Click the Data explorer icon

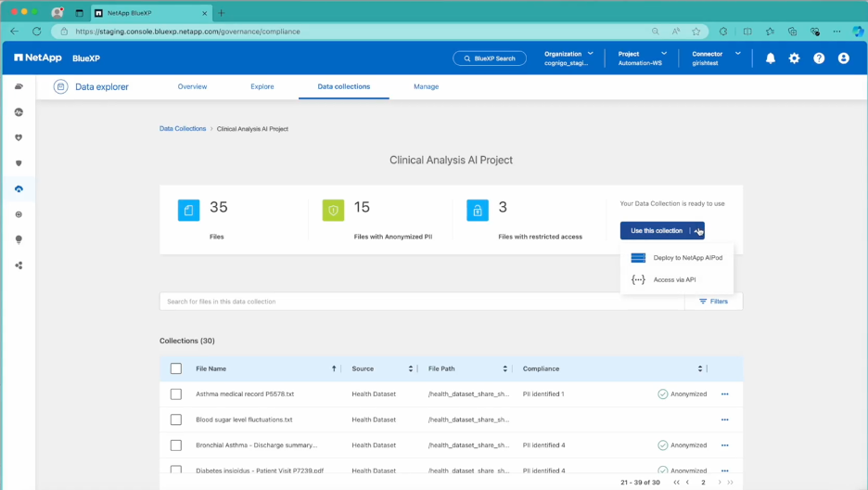[x=61, y=87]
